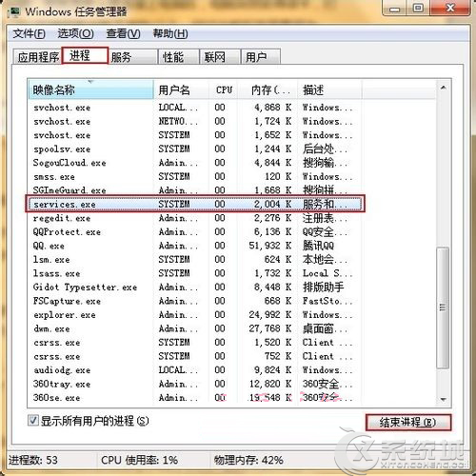Select the Gidot Typesetter.exe process
Viewport: 476px width, 476px height.
(195, 288)
